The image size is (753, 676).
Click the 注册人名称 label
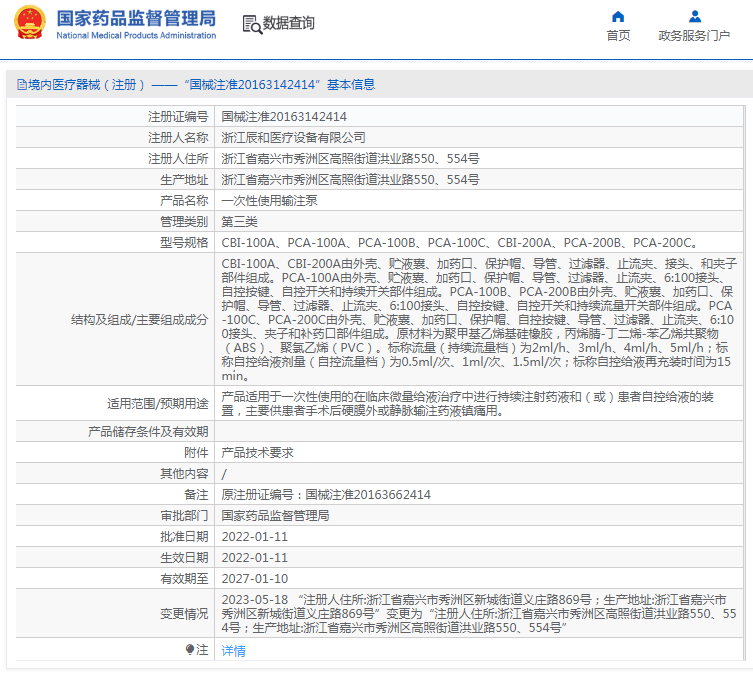coord(178,138)
